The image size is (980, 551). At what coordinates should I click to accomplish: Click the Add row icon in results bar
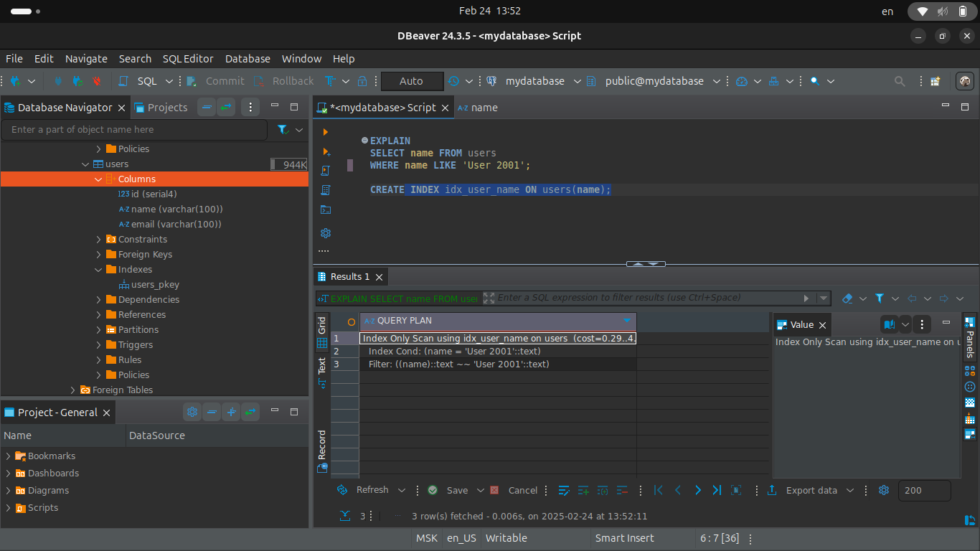(x=583, y=490)
